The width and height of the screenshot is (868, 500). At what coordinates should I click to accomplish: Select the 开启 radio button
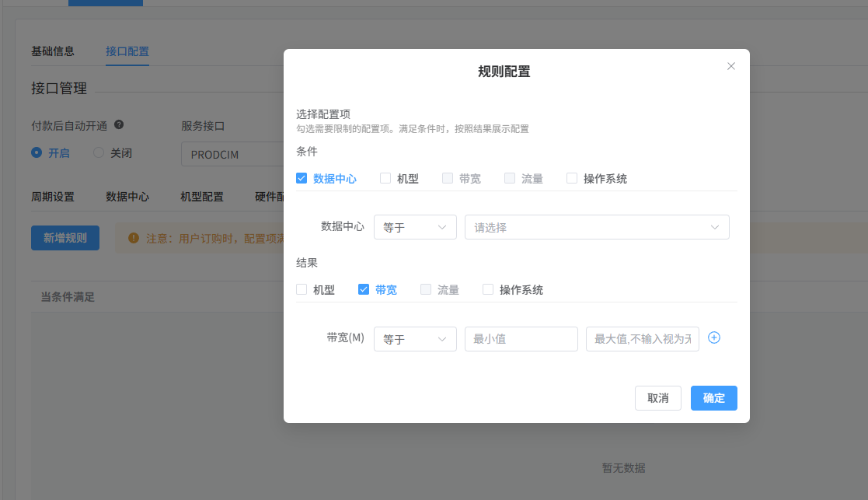(x=37, y=152)
